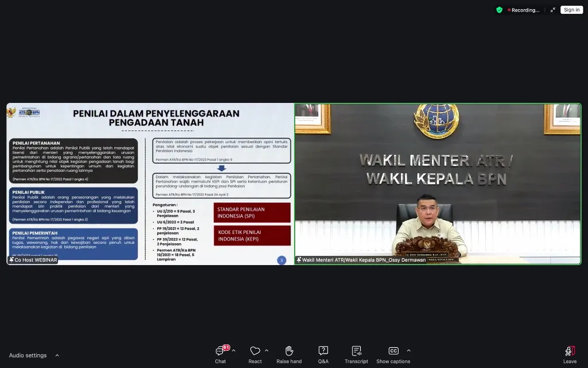Screen dimensions: 588x368
Task: Open the Transcript panel
Action: pyautogui.click(x=356, y=351)
